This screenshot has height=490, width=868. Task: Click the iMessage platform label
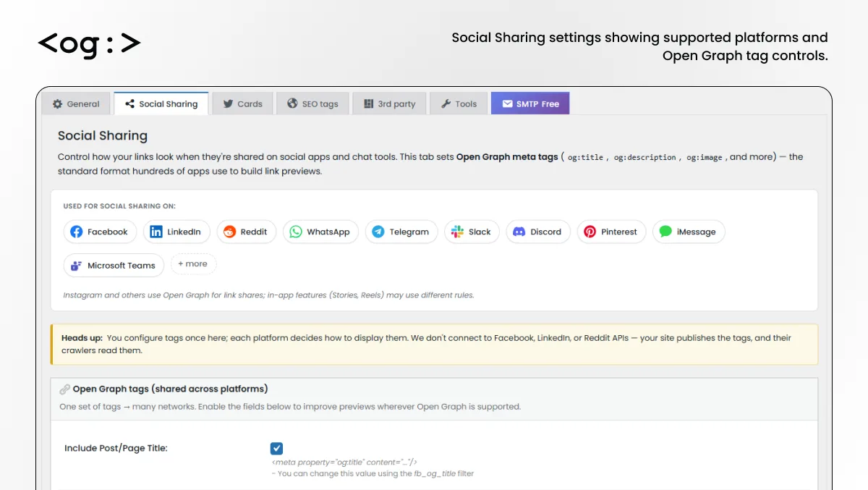[x=696, y=232]
